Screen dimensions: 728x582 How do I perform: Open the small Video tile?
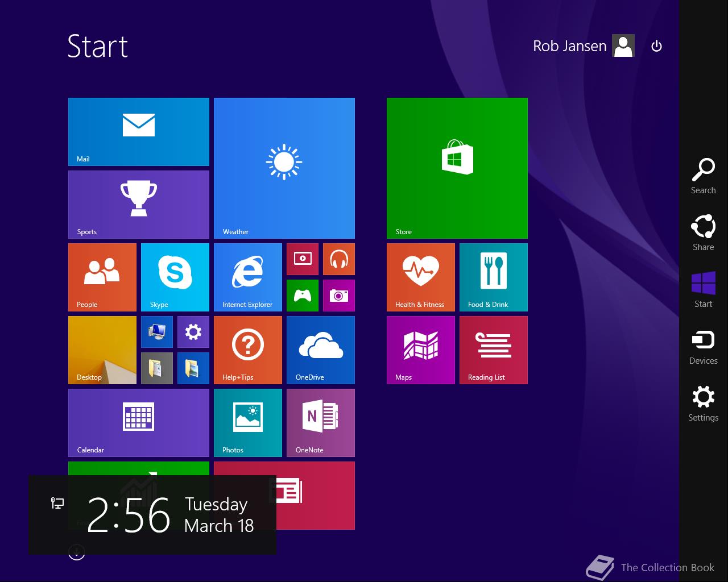tap(303, 259)
